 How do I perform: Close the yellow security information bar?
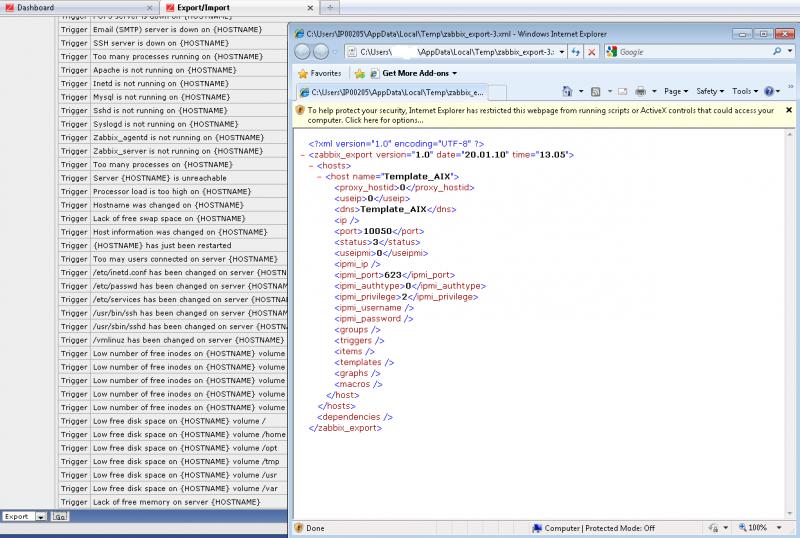point(788,110)
